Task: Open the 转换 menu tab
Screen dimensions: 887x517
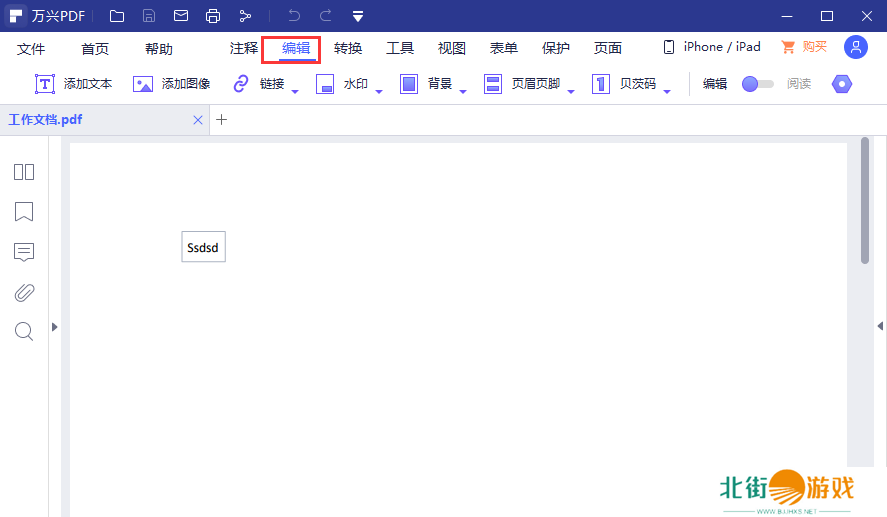Action: tap(348, 48)
